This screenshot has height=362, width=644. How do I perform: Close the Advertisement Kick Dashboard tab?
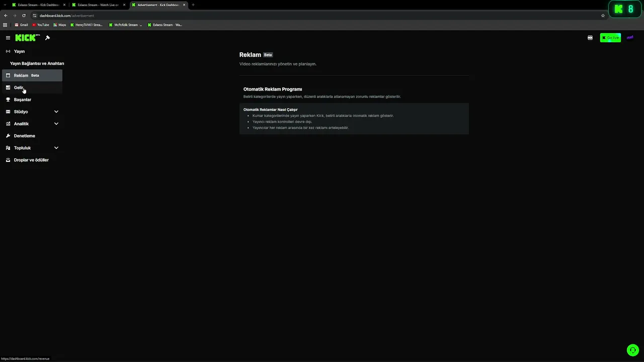coord(184,5)
